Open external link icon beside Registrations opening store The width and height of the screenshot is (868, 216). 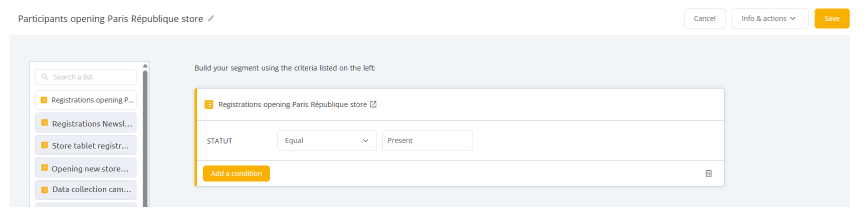(373, 104)
